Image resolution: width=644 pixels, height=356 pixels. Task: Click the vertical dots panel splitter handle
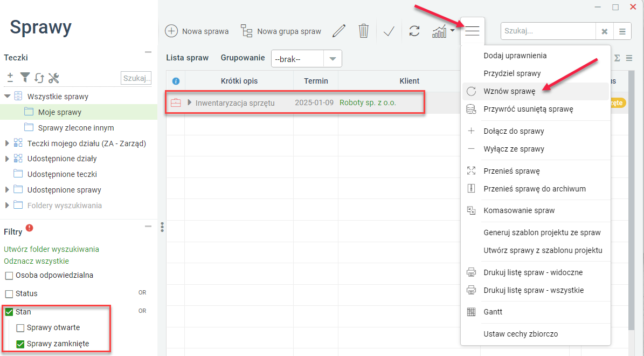tap(162, 227)
